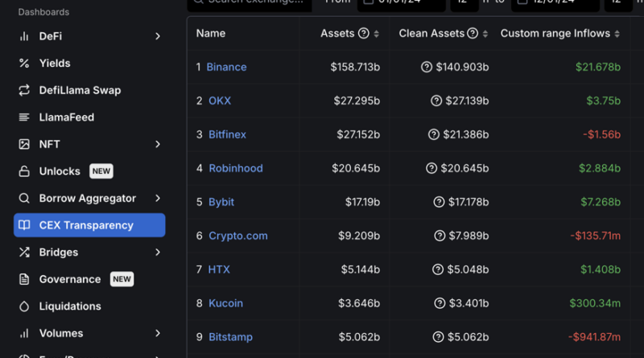Click the DefiLlama Swap arrows icon

[24, 90]
